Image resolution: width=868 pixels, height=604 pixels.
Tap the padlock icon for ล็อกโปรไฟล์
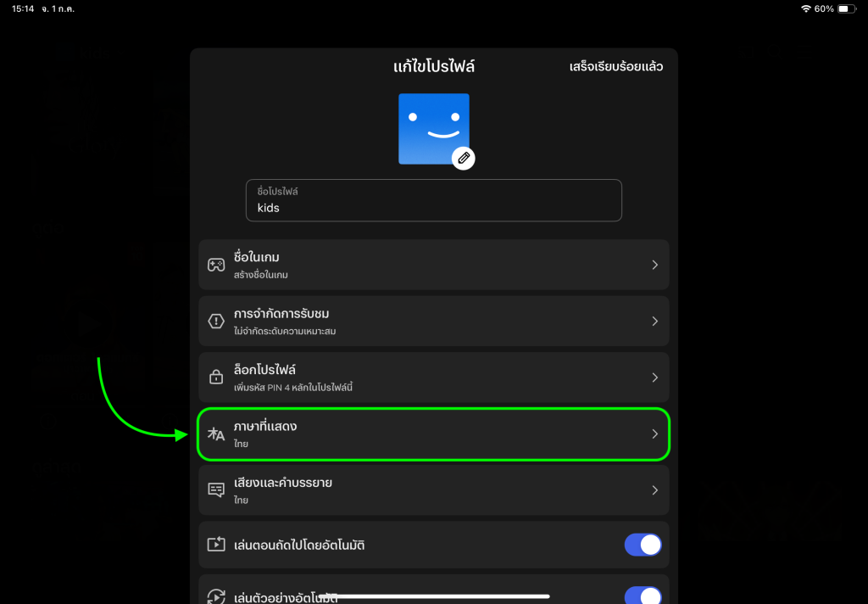tap(216, 377)
